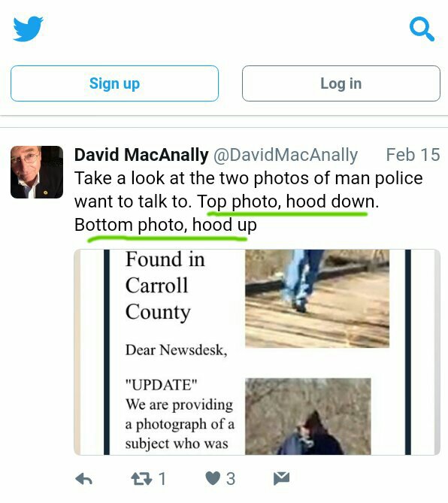Screen dimensions: 448x503
Task: Retweet the post via retweet icon
Action: (x=141, y=479)
